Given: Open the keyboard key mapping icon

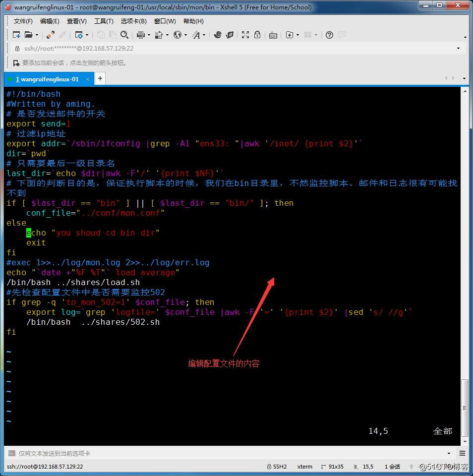Looking at the screenshot, I should coord(273,35).
